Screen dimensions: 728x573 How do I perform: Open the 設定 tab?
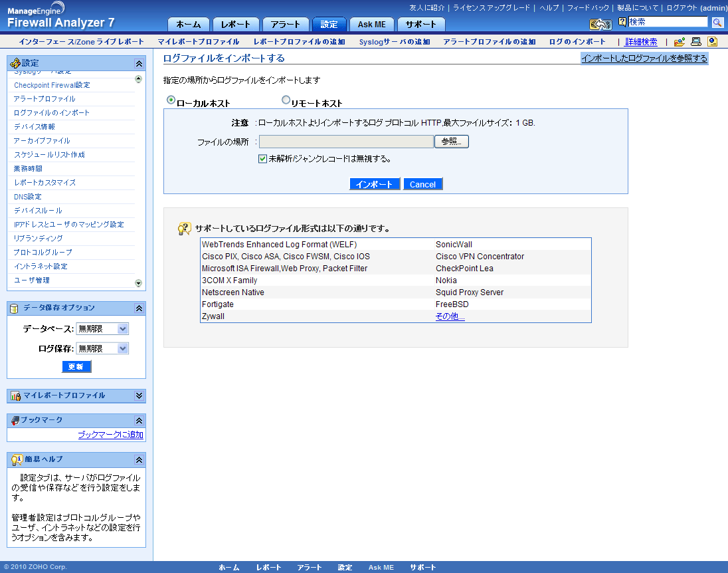click(329, 24)
